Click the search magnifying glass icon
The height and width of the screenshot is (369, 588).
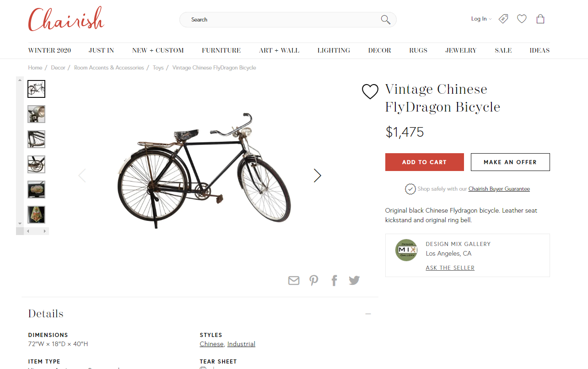[x=385, y=20]
